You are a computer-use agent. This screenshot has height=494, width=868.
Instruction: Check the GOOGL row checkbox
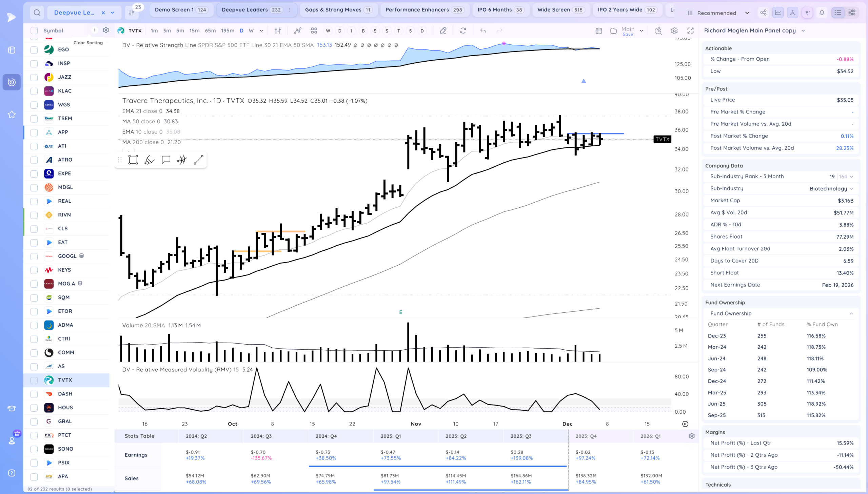(x=34, y=256)
